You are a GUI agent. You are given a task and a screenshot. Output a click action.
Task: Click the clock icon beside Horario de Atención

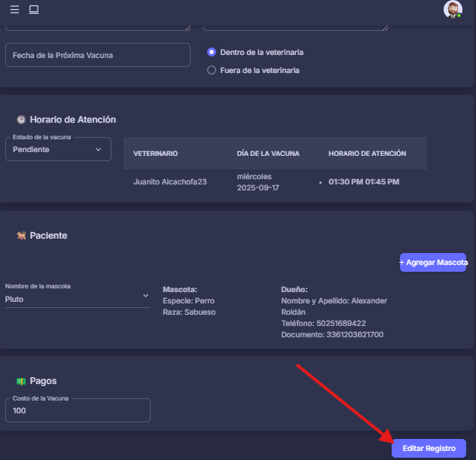pyautogui.click(x=21, y=120)
